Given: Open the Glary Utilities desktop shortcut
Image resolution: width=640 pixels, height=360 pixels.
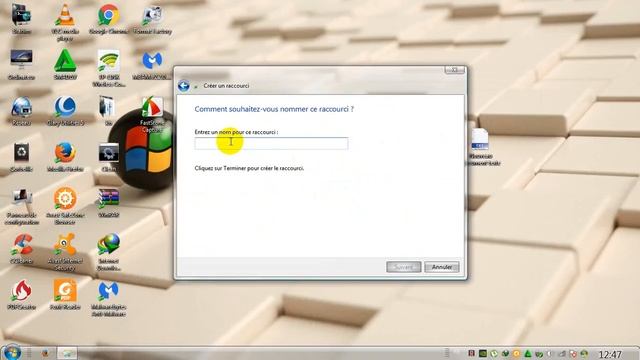Looking at the screenshot, I should click(x=65, y=111).
